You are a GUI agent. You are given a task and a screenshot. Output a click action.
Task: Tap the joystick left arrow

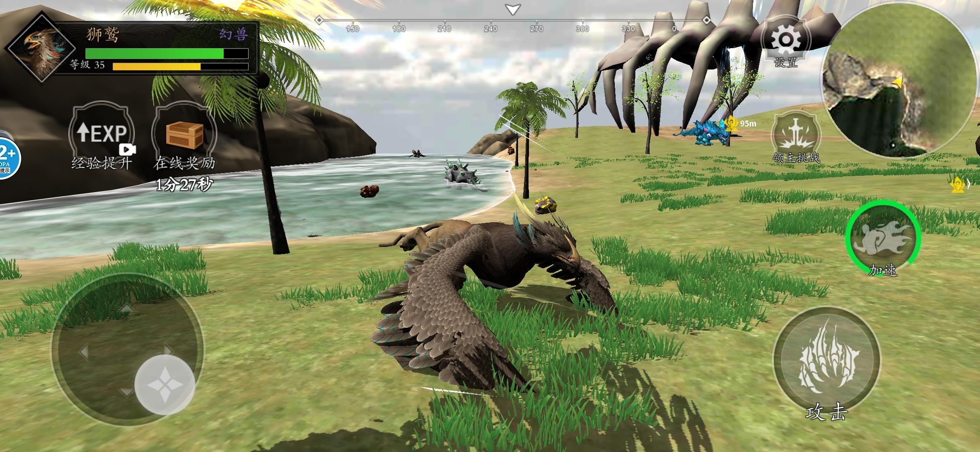click(83, 352)
